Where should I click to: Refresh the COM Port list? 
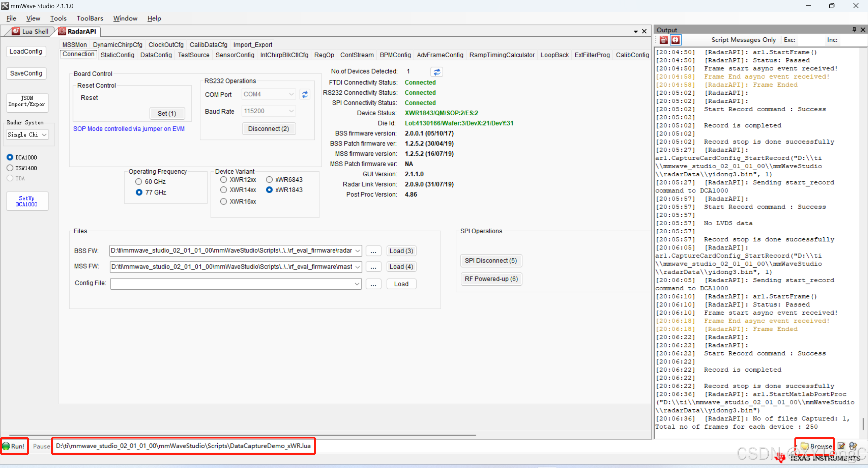coord(305,94)
